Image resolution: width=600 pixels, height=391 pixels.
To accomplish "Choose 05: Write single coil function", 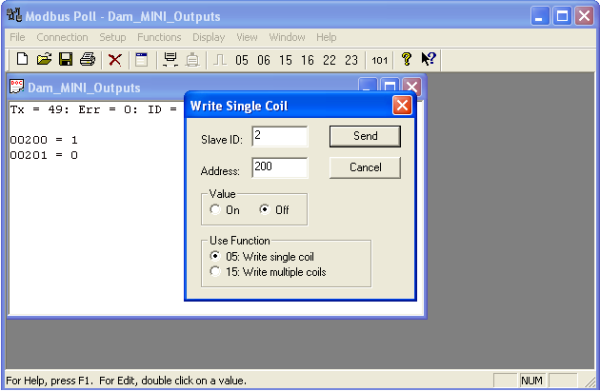I will click(215, 256).
